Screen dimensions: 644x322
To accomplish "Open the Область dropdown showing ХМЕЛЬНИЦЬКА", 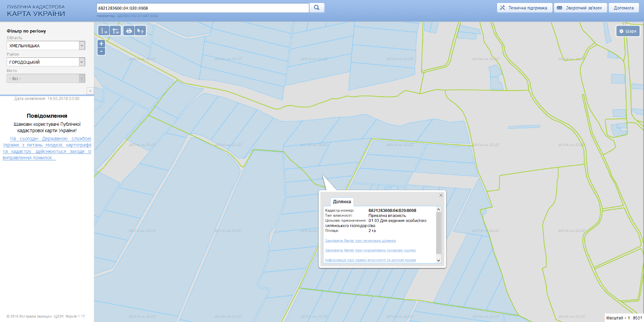I will coord(46,46).
